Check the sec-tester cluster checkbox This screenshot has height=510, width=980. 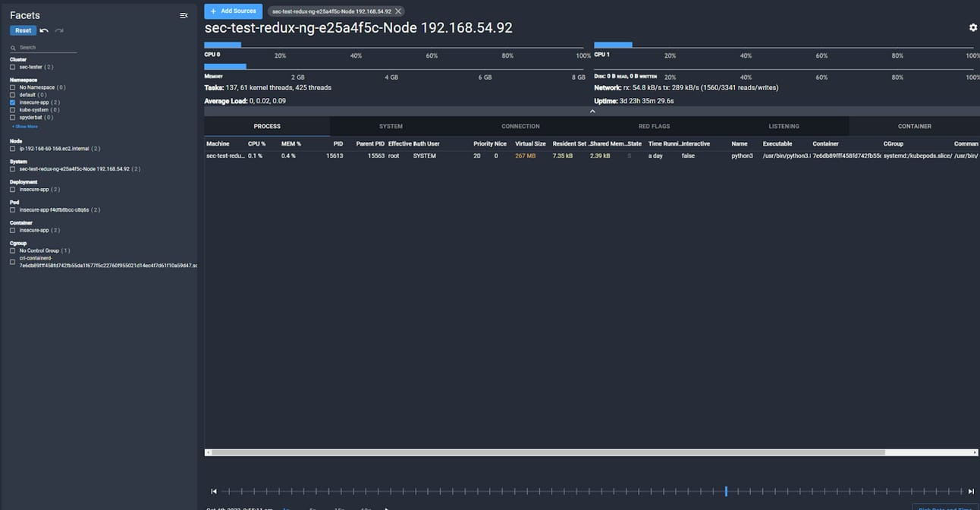pos(13,67)
